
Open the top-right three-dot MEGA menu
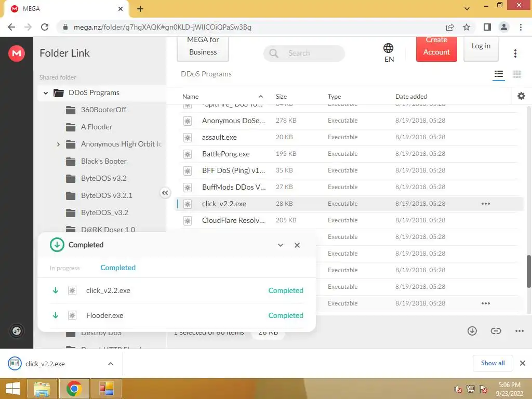click(x=515, y=54)
